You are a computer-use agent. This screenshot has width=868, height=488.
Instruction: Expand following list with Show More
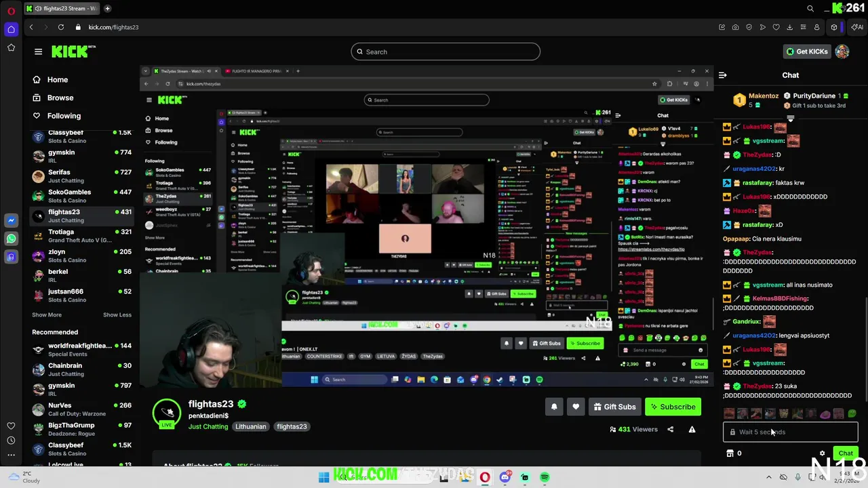(47, 314)
